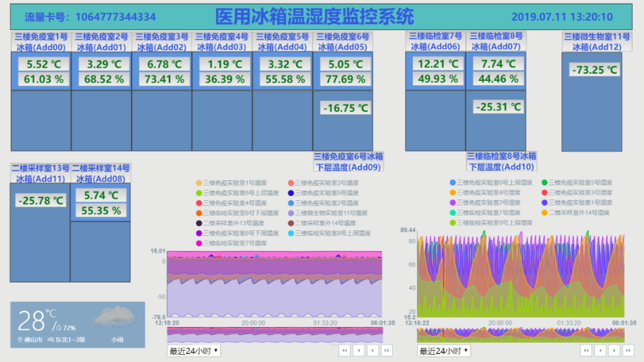Click the 2019.07.11 13:20:10 timestamp
This screenshot has height=362, width=644.
point(562,17)
